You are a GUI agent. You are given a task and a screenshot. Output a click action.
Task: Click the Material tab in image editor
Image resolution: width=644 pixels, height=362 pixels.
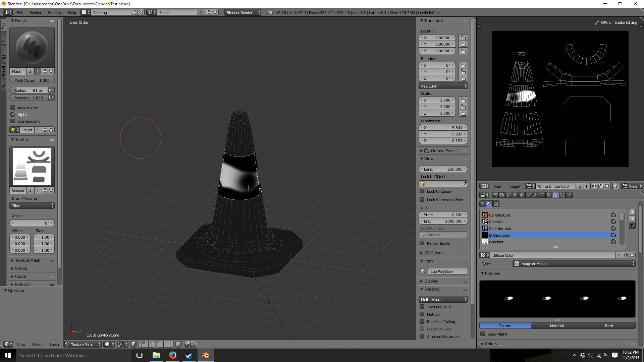pyautogui.click(x=556, y=325)
